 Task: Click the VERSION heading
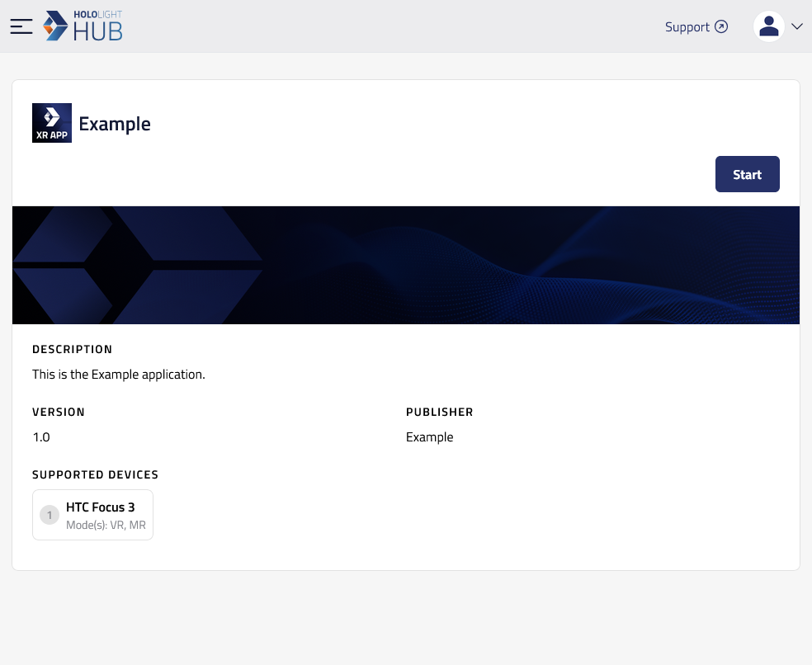pyautogui.click(x=59, y=412)
